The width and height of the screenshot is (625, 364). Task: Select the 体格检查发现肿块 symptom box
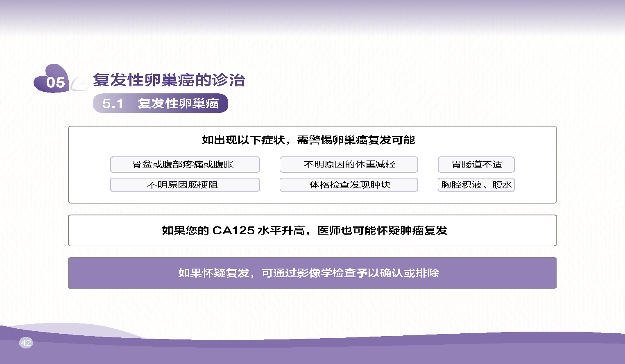click(349, 185)
